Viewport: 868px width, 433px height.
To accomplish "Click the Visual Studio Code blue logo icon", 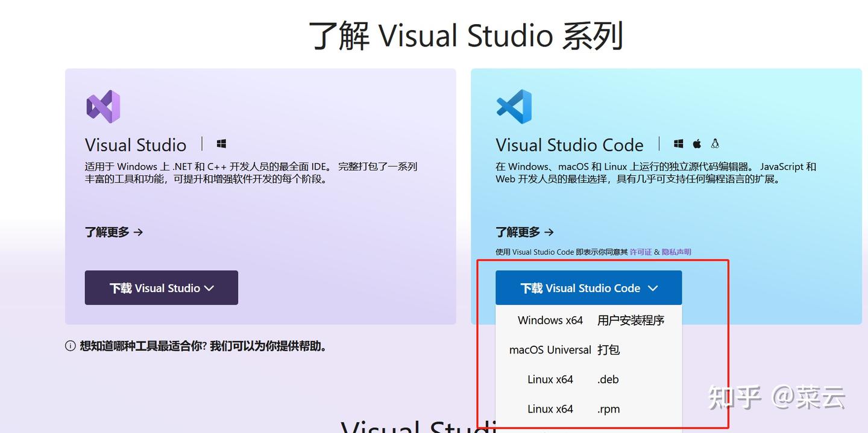I will click(x=513, y=106).
